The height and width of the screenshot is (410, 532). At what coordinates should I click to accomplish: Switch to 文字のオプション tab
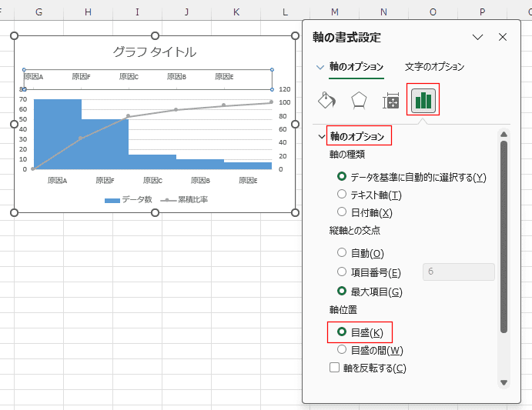[x=434, y=66]
